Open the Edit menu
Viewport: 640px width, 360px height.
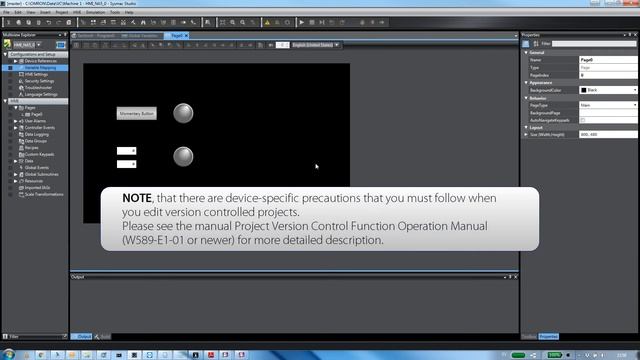pos(18,12)
